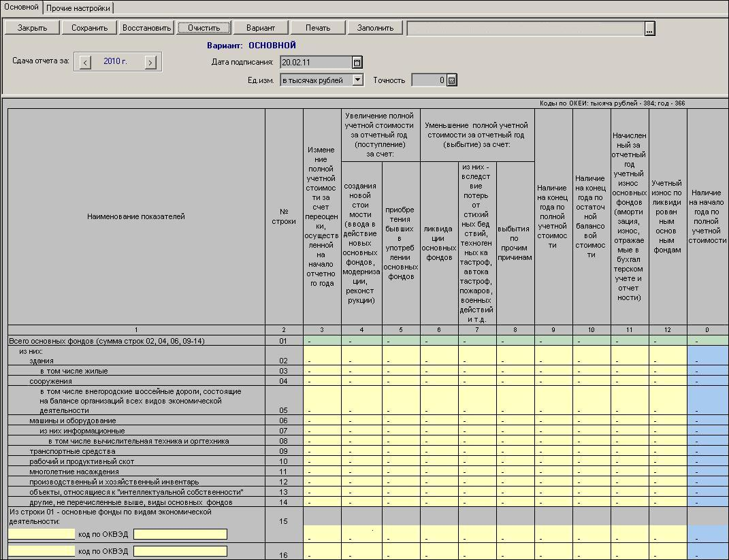Click 'Наименование показателей' column header
Screen dimensions: 729x560
tap(136, 216)
